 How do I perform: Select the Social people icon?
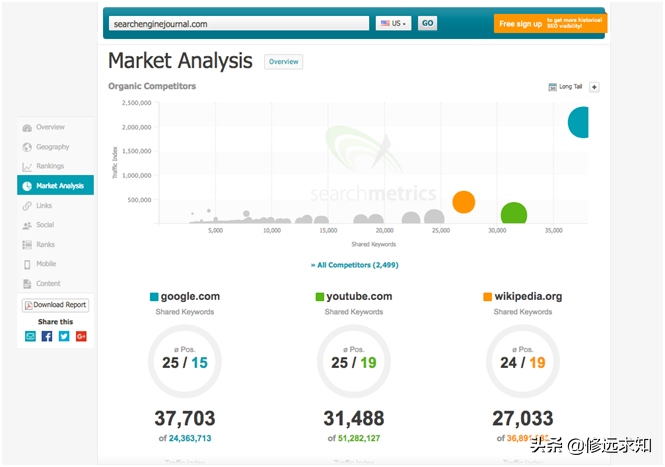coord(27,225)
